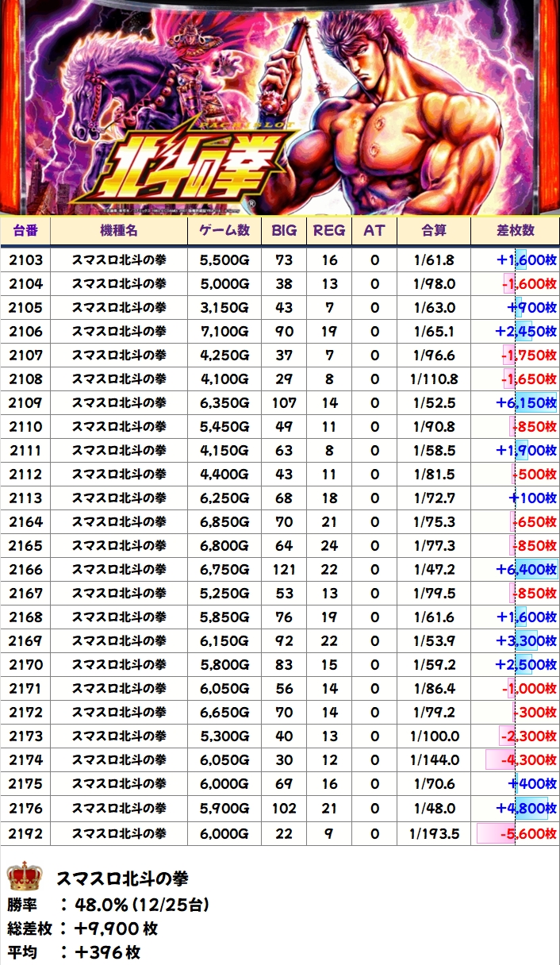Viewport: 560px width, 965px height.
Task: Click the -2,300枚 difference value
Action: click(x=528, y=736)
